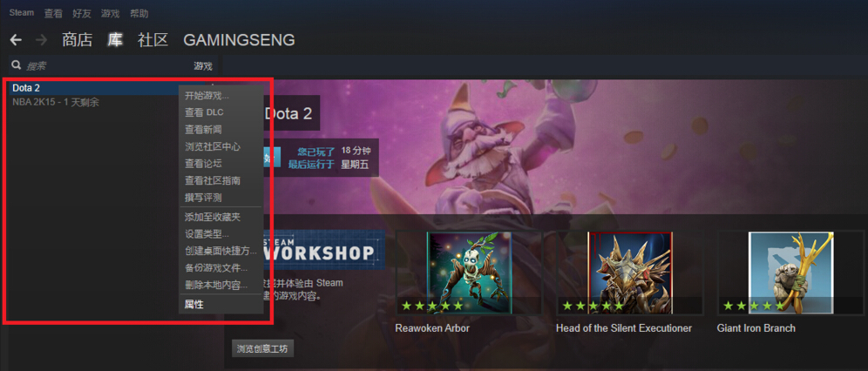This screenshot has height=371, width=868.
Task: Open Head of the Silent Executioner item
Action: (630, 273)
